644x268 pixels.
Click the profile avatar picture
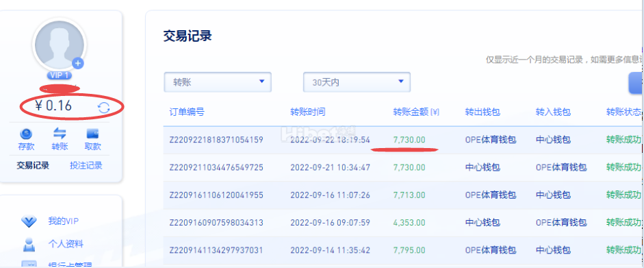[59, 45]
